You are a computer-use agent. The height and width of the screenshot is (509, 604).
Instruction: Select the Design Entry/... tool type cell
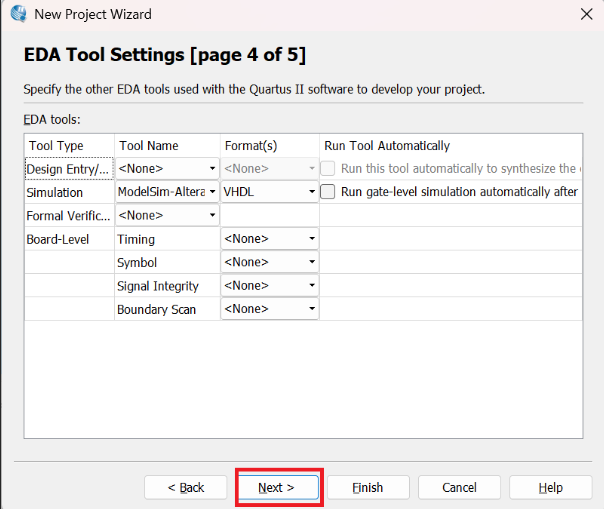pyautogui.click(x=69, y=169)
